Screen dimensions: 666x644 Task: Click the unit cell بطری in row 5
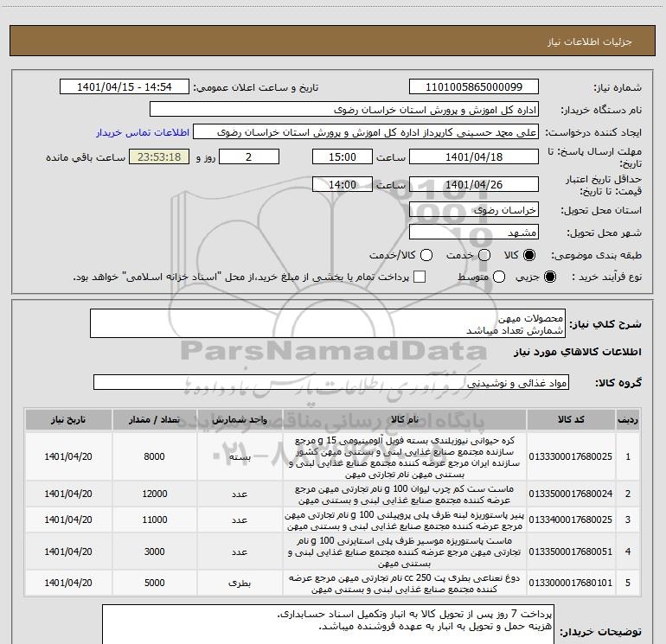pyautogui.click(x=240, y=583)
